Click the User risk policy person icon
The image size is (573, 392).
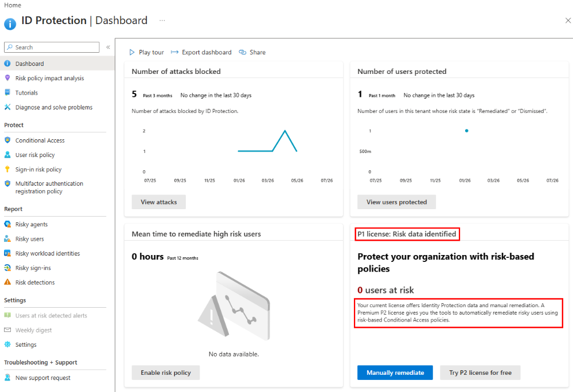[x=7, y=155]
